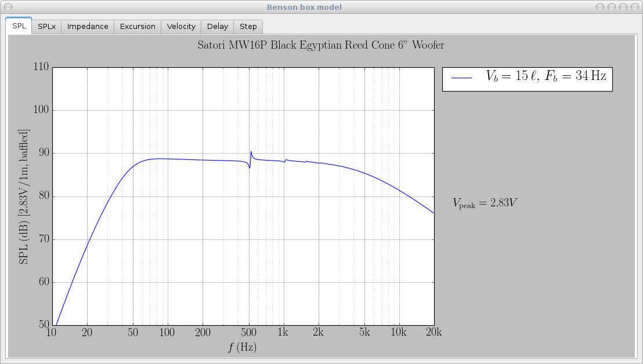Image resolution: width=643 pixels, height=364 pixels.
Task: Open the Step response tab
Action: [x=248, y=27]
